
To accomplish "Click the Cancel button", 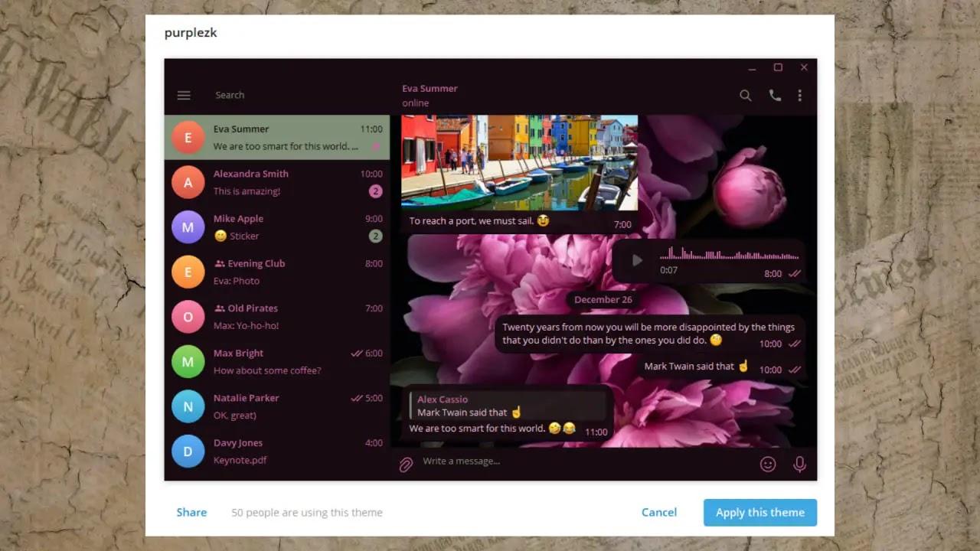I will (x=659, y=512).
